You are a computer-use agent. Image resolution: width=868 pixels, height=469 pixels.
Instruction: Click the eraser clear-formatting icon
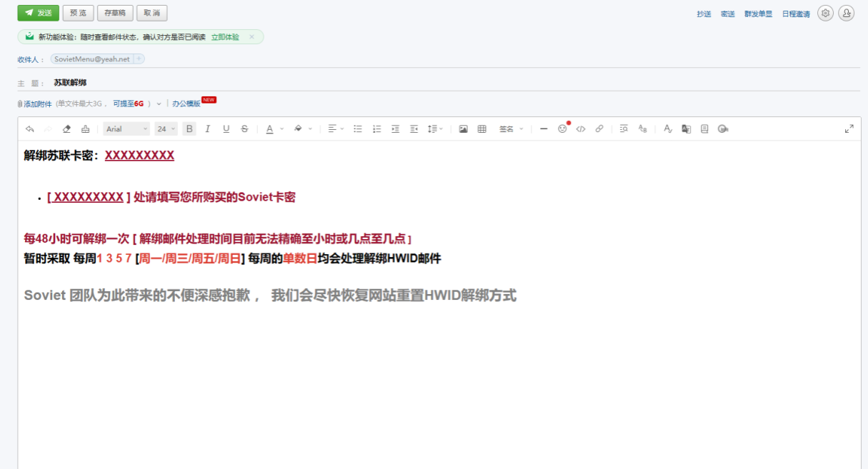[67, 129]
